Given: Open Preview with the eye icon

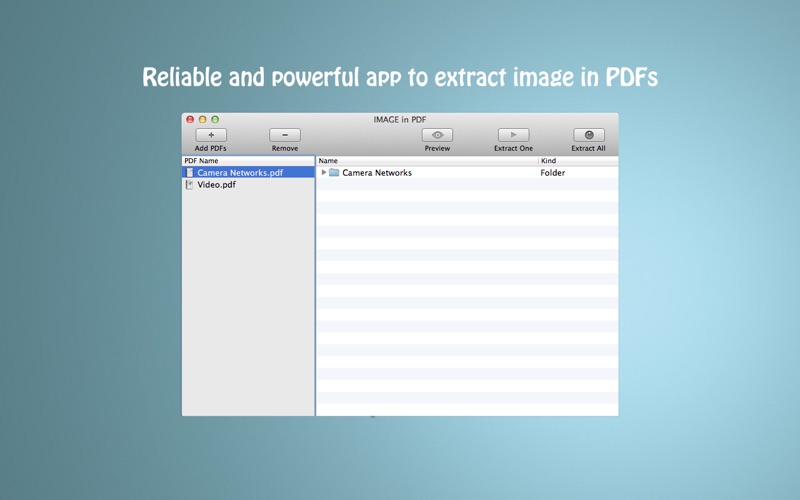Looking at the screenshot, I should 437,135.
